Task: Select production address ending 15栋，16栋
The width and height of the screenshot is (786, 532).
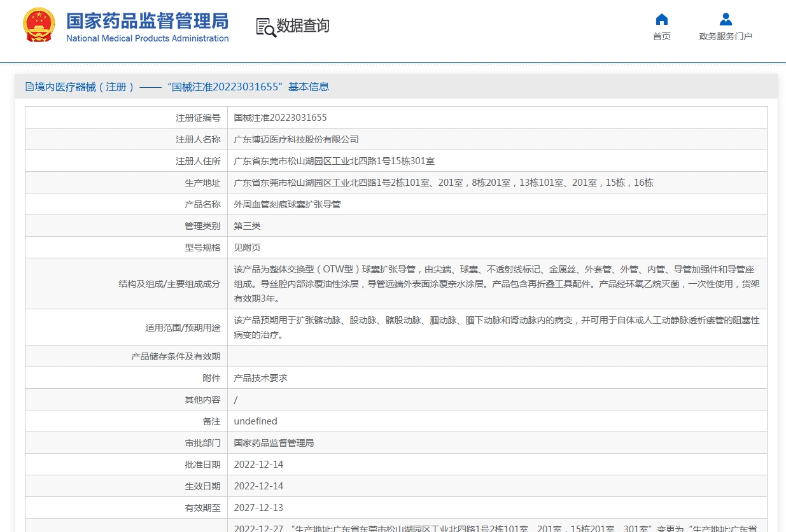Action: tap(444, 183)
